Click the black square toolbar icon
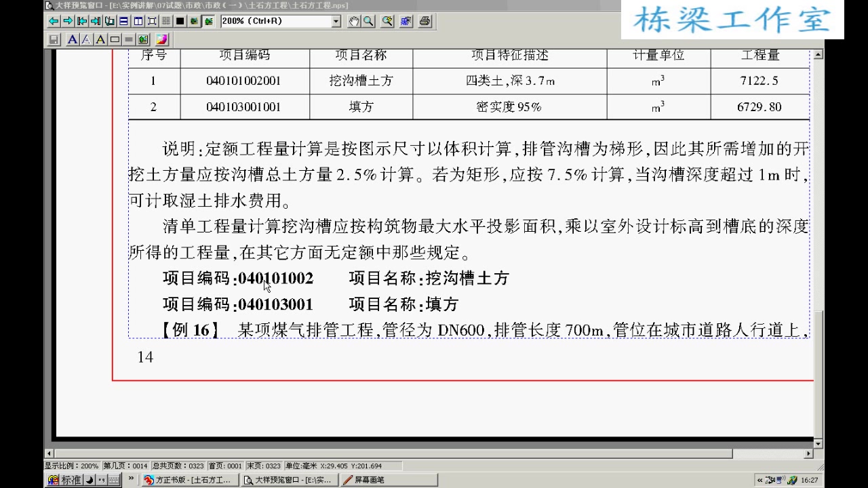The height and width of the screenshot is (488, 868). 180,21
